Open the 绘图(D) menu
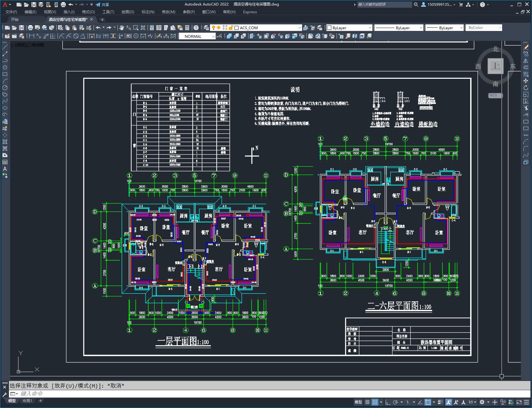This screenshot has height=408, width=532. coord(128,12)
